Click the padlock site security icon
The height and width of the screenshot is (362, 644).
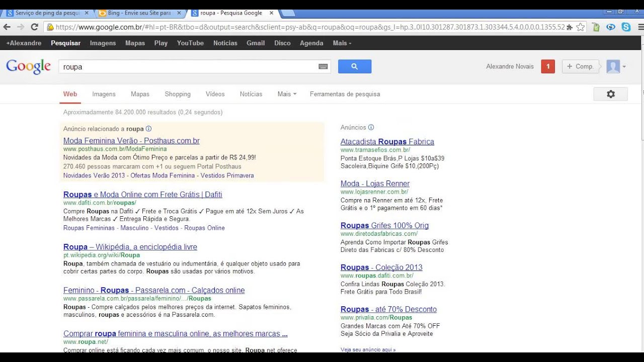pos(50,27)
